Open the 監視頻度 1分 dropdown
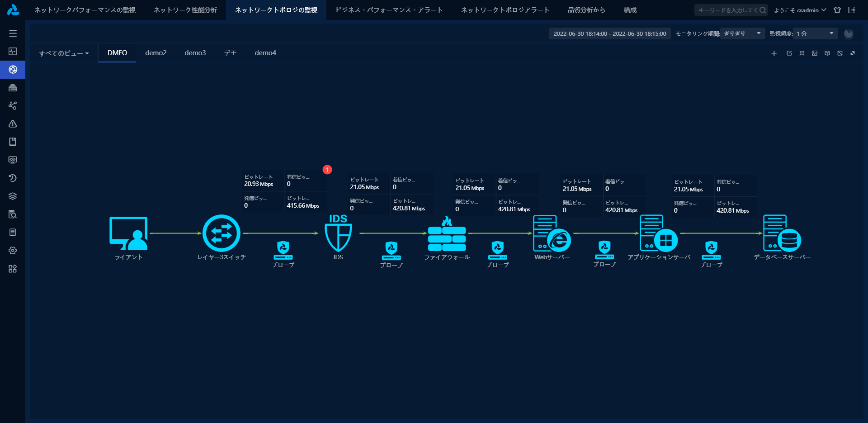 pyautogui.click(x=815, y=33)
